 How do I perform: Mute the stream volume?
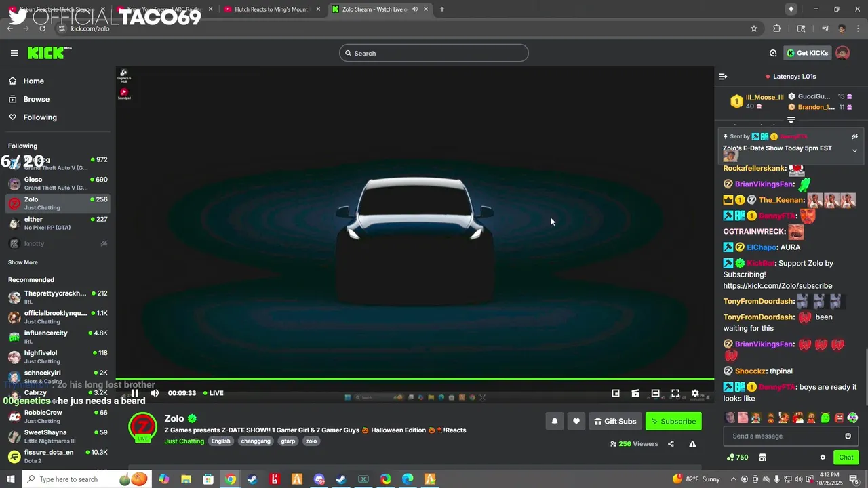(155, 393)
